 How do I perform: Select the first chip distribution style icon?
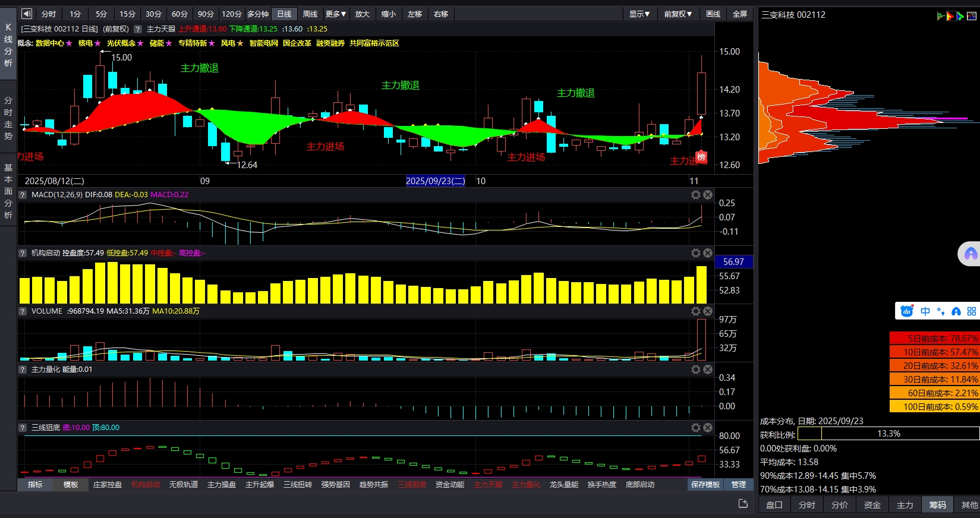tap(941, 16)
